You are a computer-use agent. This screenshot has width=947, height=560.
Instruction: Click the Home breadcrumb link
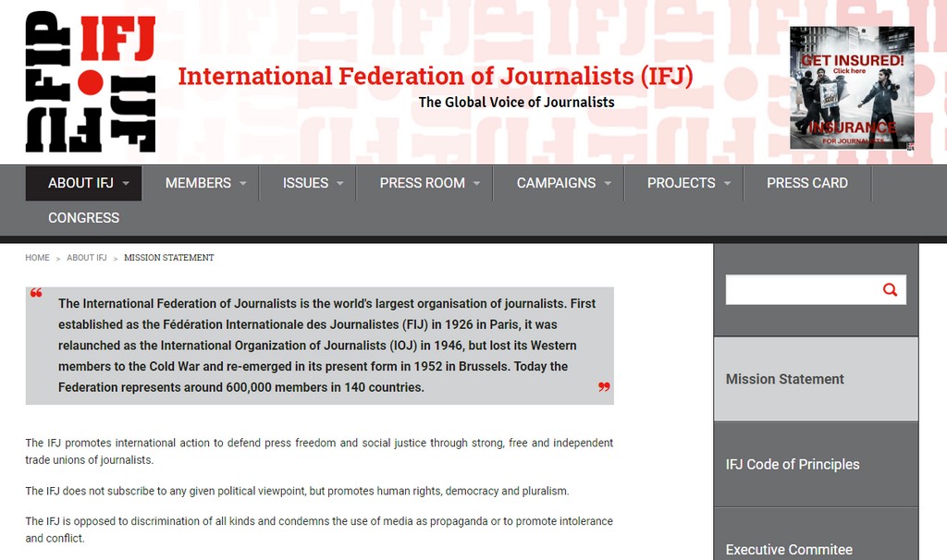(x=37, y=258)
